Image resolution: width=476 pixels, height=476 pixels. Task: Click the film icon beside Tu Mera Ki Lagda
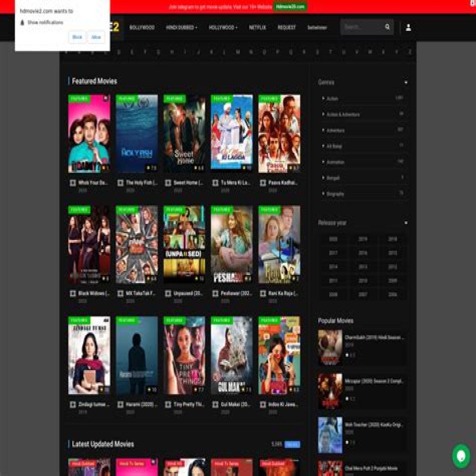pos(215,183)
